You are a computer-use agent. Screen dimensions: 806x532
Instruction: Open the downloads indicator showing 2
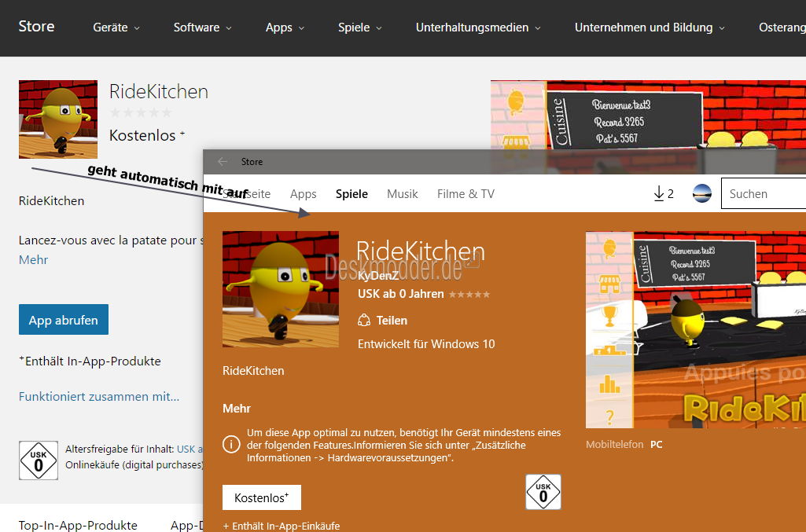664,193
